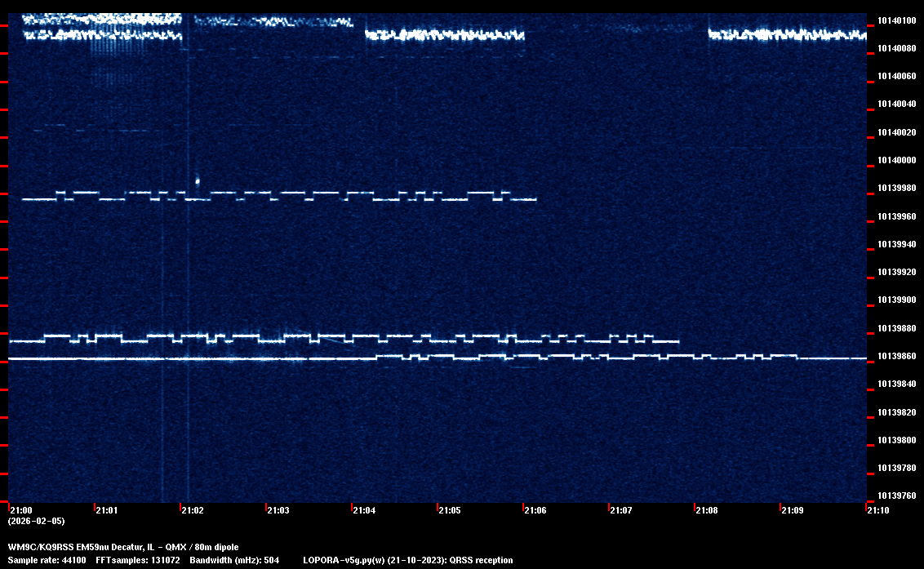Select the 10139900 frequency scale label

coord(895,300)
